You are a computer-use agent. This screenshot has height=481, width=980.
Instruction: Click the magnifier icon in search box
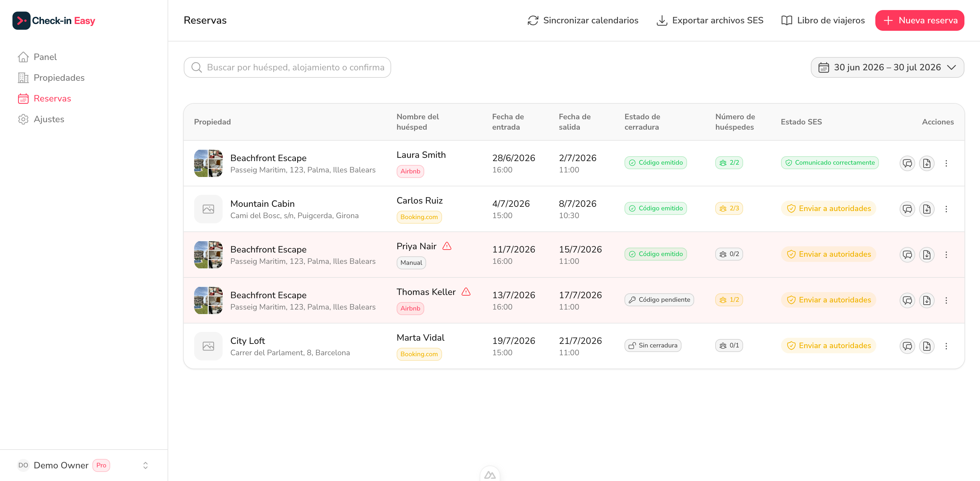tap(196, 67)
